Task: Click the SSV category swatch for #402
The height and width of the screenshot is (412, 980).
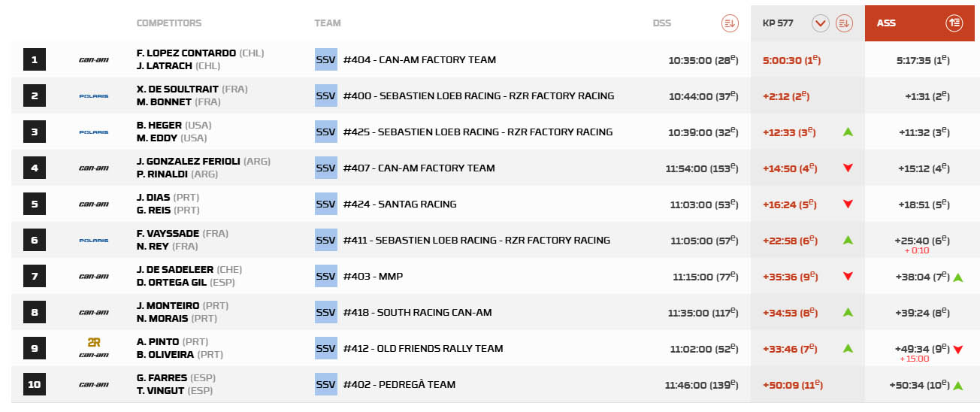Action: 325,385
